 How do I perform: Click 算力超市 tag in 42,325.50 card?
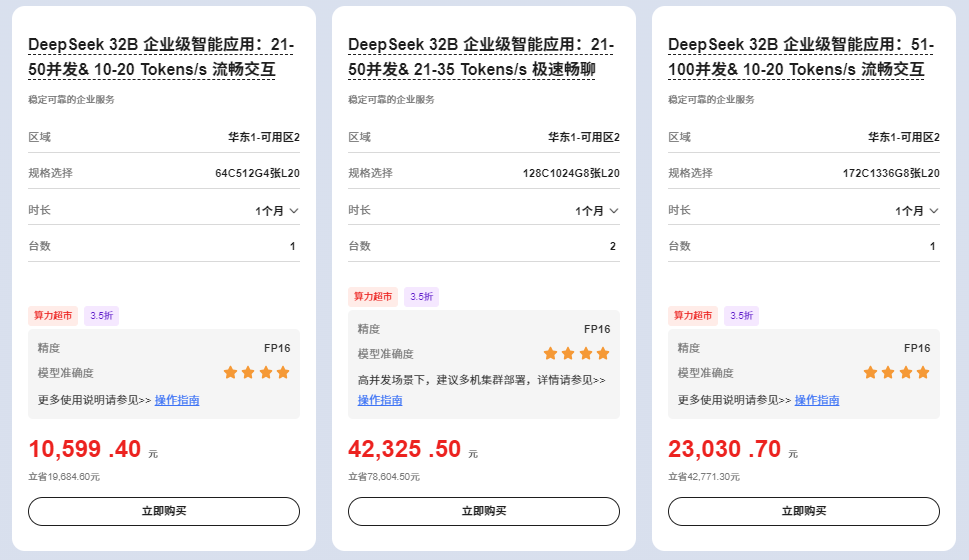[373, 297]
